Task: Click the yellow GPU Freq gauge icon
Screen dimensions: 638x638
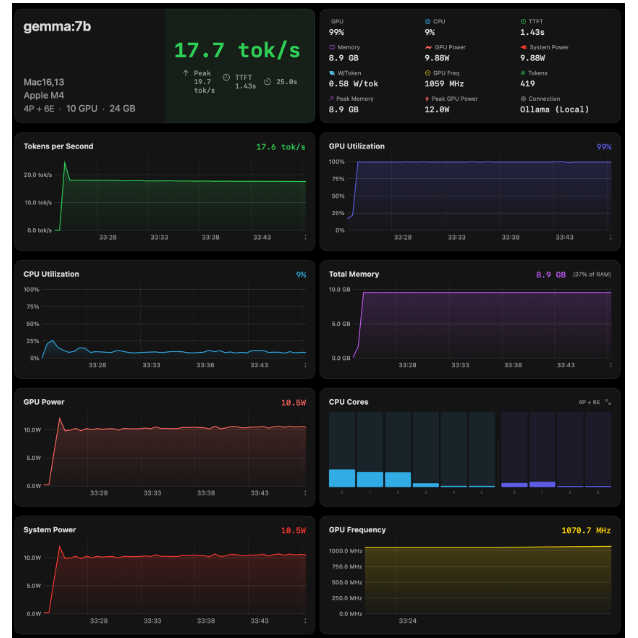Action: point(428,73)
